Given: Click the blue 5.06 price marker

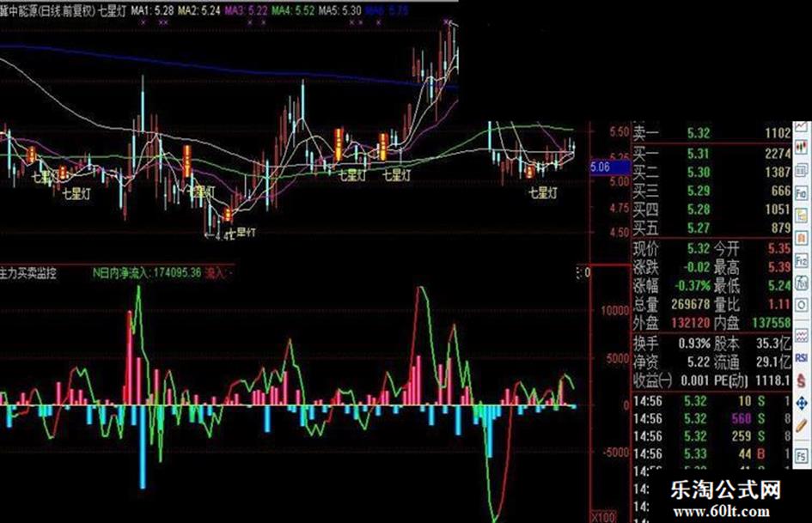Looking at the screenshot, I should 610,167.
